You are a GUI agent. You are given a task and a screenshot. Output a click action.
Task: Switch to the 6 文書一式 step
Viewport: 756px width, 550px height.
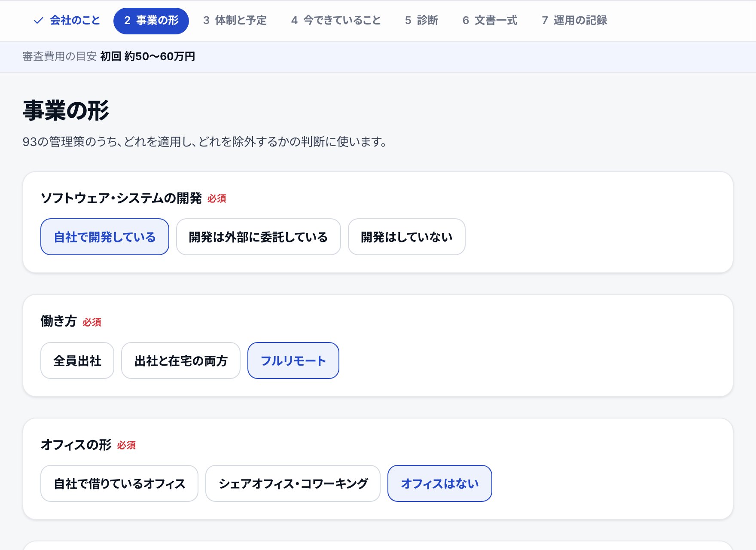pyautogui.click(x=490, y=20)
